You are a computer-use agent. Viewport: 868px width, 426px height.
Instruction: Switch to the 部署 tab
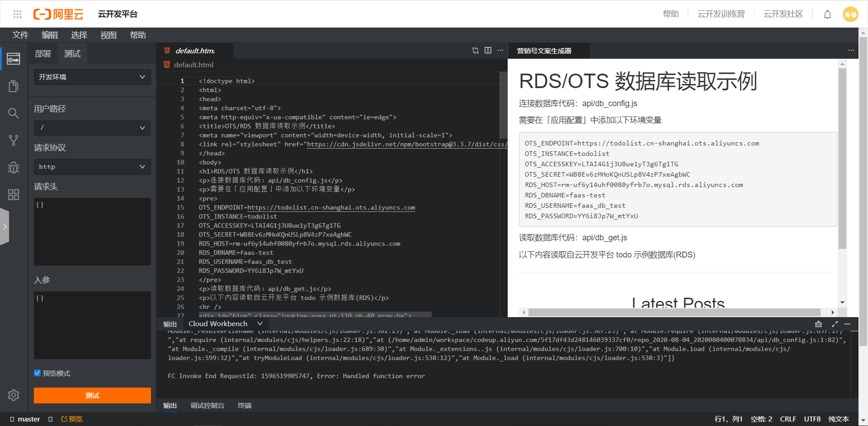click(x=43, y=54)
